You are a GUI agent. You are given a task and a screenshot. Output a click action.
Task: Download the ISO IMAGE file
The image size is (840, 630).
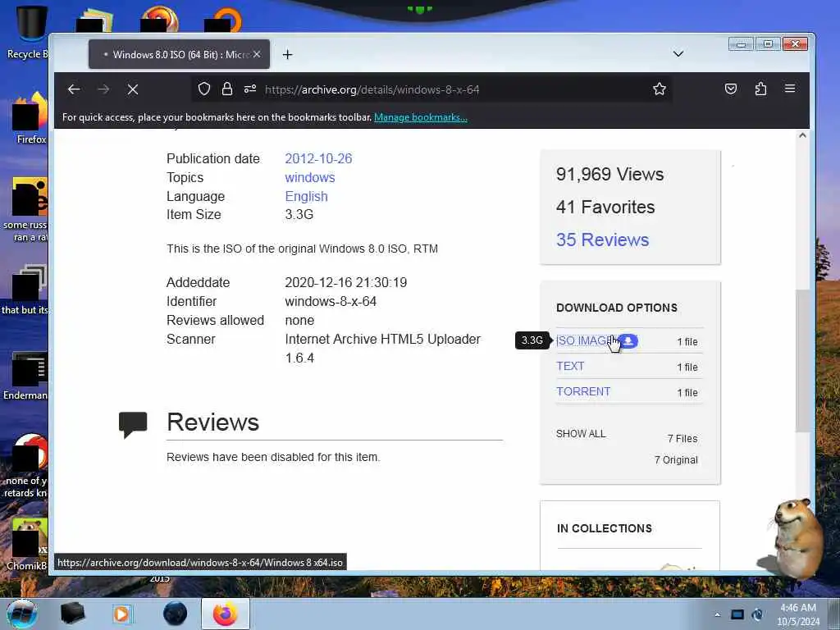pos(584,340)
